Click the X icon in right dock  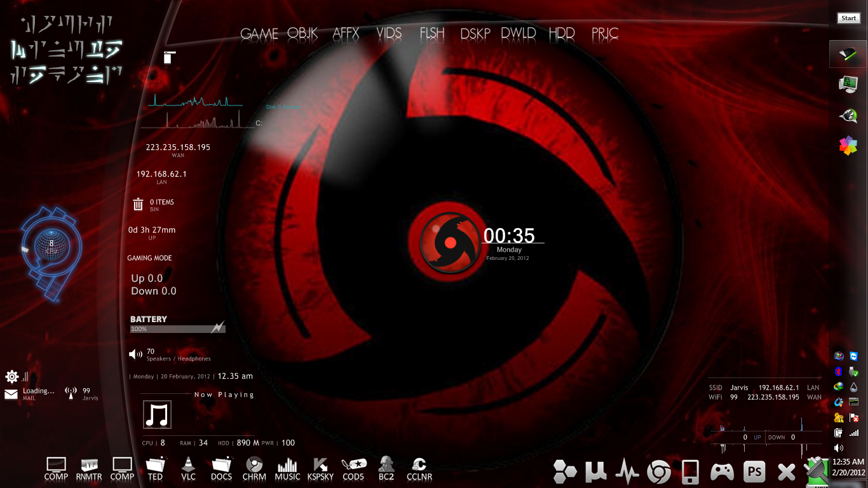coord(787,472)
